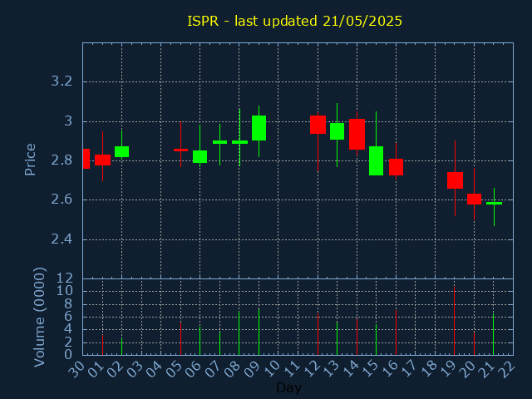Screen dimensions: 532x399
Task: Select day label 17 on the x-axis
Action: coord(410,369)
